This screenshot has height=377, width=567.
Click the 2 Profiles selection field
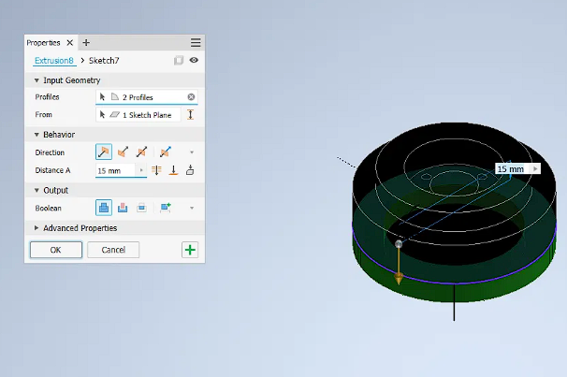[146, 97]
